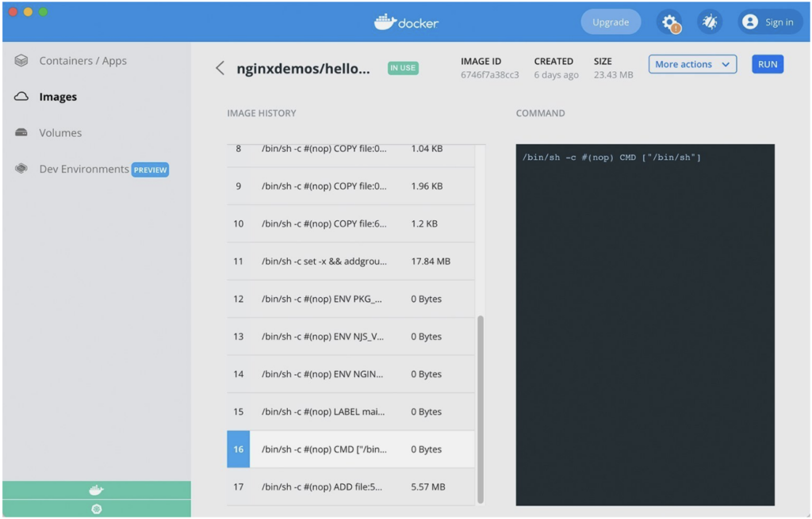This screenshot has width=812, height=519.
Task: Open Docker Desktop settings via the gear icon
Action: pos(670,21)
